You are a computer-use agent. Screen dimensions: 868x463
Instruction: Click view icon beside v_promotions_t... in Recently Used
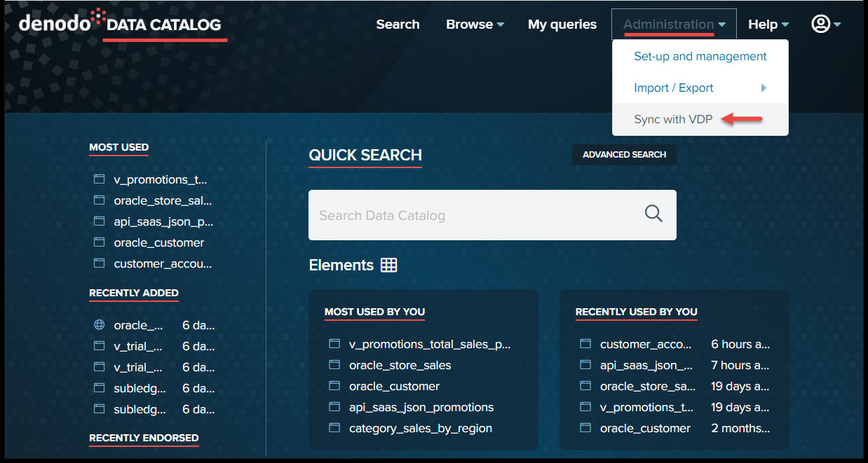(585, 407)
